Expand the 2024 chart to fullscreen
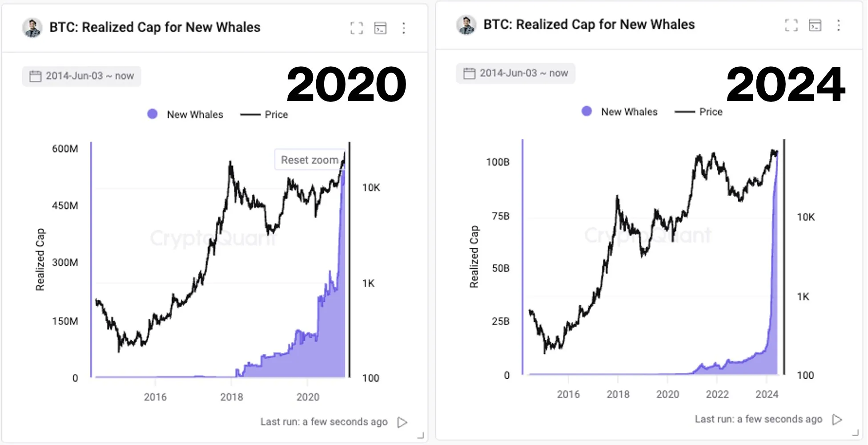Viewport: 868px width, 445px height. pos(791,26)
